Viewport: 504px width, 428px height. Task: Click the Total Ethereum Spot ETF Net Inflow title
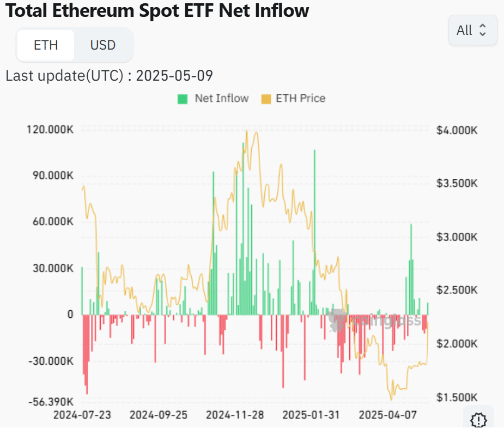157,10
